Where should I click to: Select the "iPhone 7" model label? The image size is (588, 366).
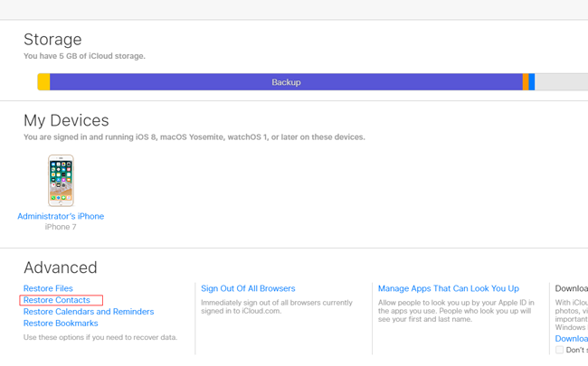pos(61,227)
